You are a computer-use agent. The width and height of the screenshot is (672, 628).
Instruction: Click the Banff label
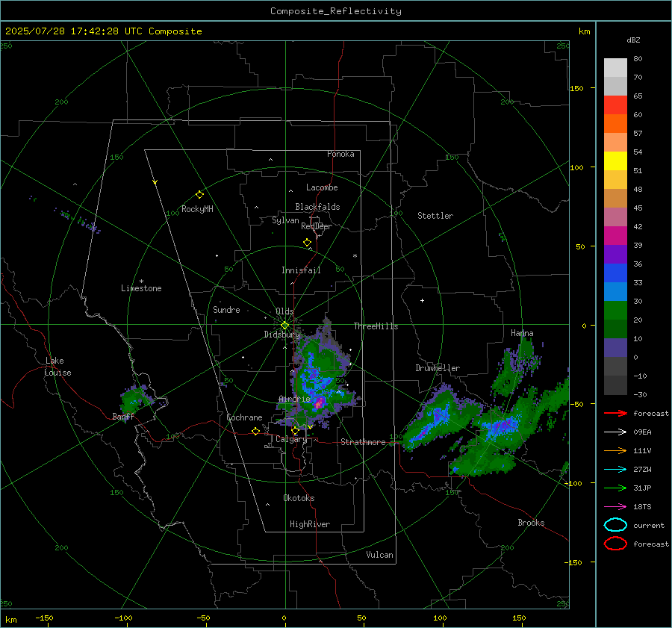pos(123,416)
